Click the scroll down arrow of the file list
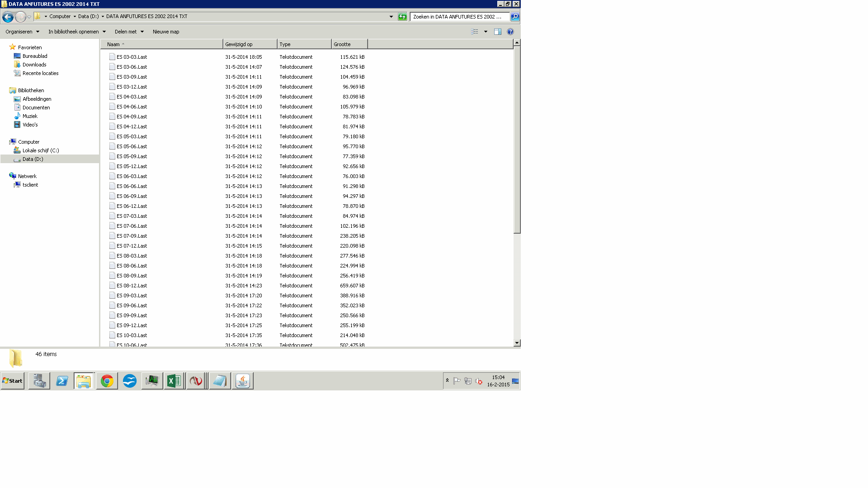This screenshot has height=488, width=868. (517, 343)
